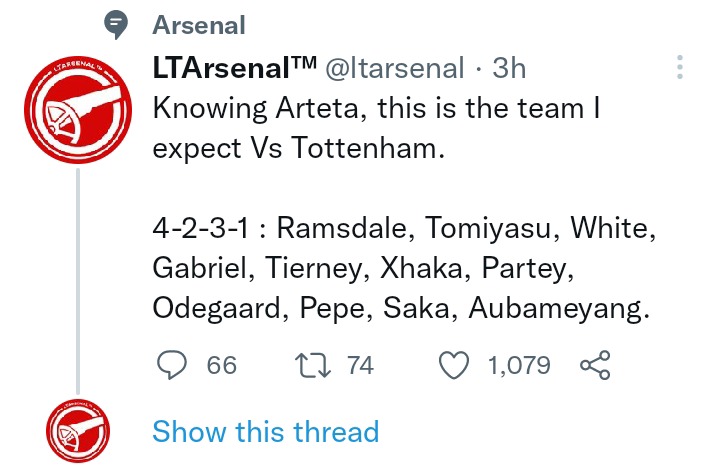Click the small LTArsenal thread avatar

78,431
